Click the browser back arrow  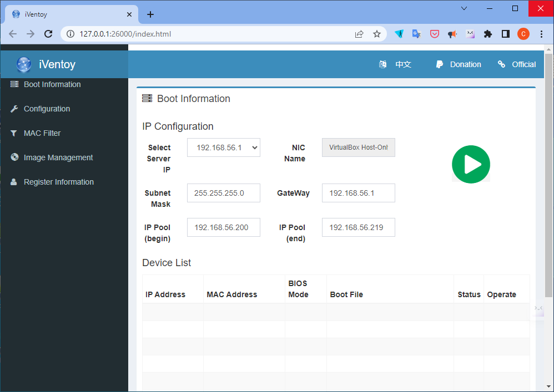point(13,34)
